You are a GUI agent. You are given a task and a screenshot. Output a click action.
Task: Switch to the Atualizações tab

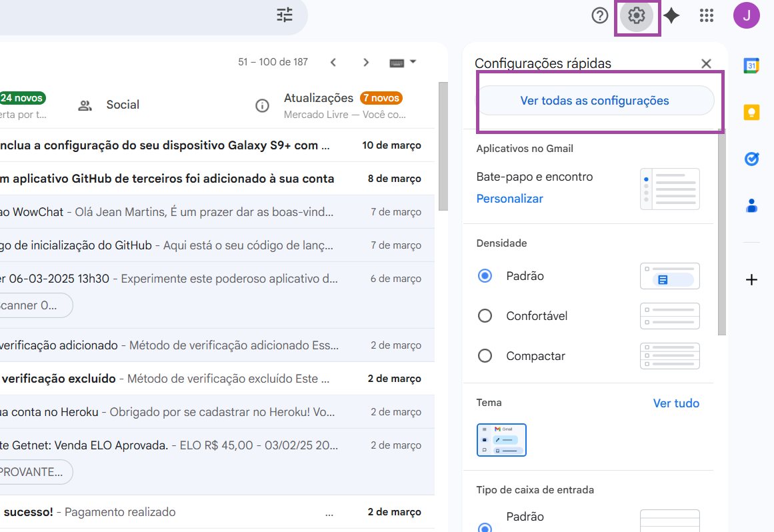(x=319, y=99)
